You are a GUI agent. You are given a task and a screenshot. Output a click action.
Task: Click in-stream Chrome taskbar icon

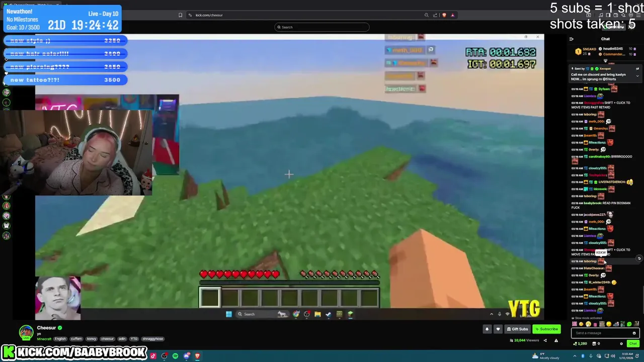click(x=296, y=314)
